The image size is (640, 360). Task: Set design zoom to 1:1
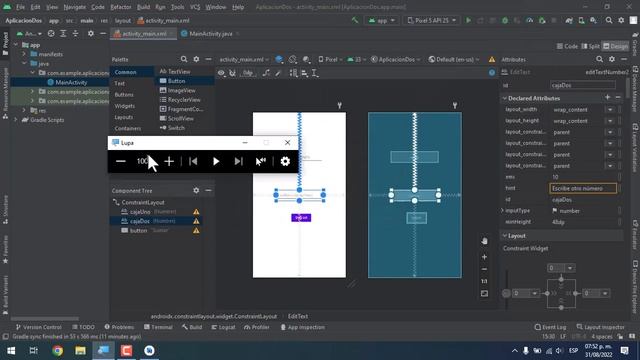point(484,281)
